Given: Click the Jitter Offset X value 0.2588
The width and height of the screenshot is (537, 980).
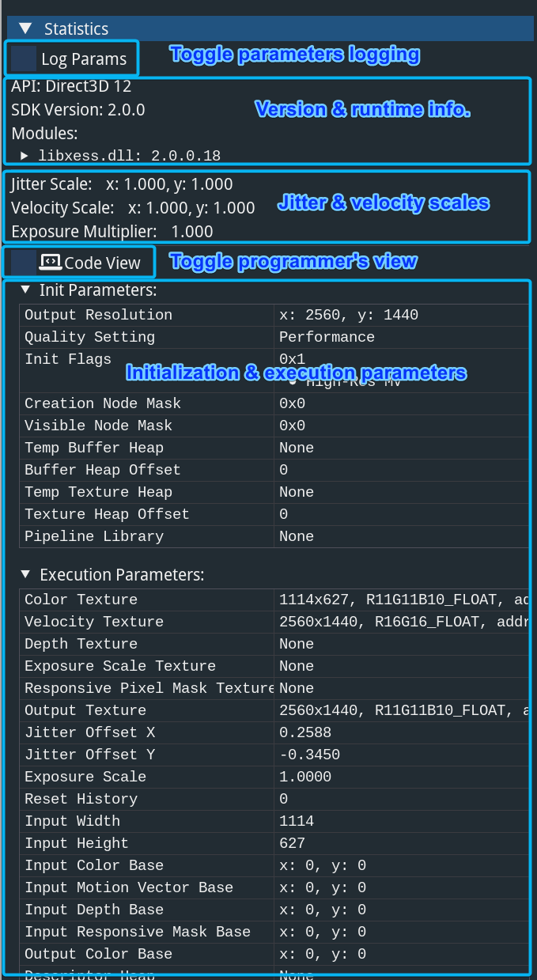Looking at the screenshot, I should coord(305,732).
